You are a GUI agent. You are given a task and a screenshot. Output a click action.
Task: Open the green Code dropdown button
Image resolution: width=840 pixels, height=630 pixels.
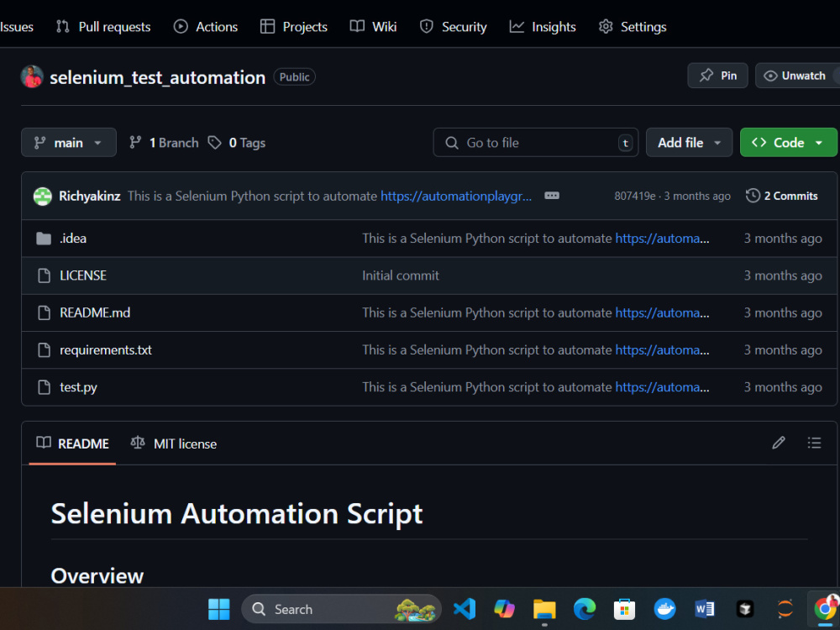tap(788, 143)
